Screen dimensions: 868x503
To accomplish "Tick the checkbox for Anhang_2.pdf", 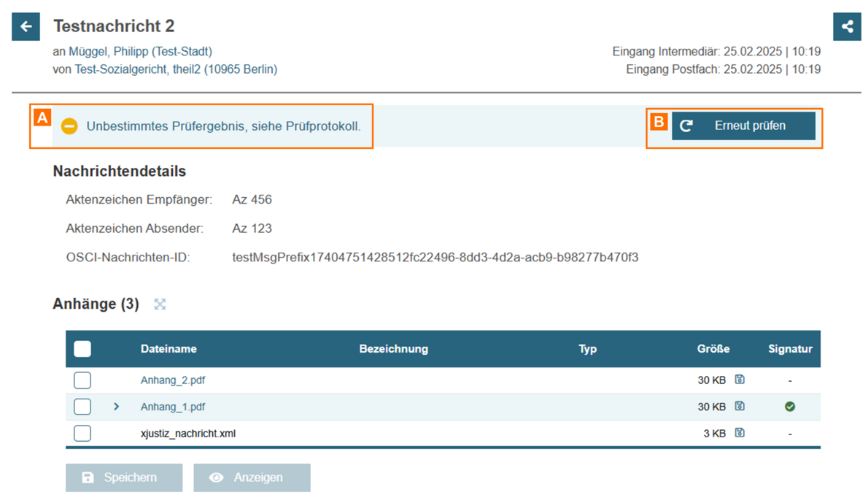I will click(x=82, y=380).
